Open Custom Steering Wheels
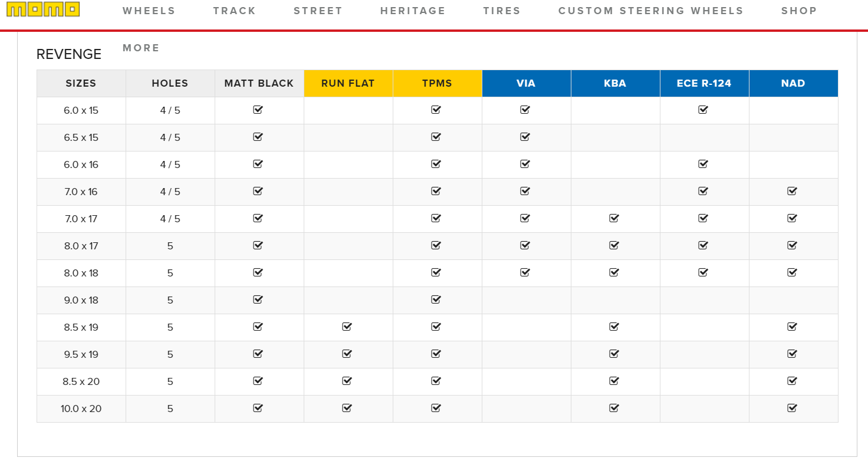The image size is (868, 461). [x=651, y=11]
